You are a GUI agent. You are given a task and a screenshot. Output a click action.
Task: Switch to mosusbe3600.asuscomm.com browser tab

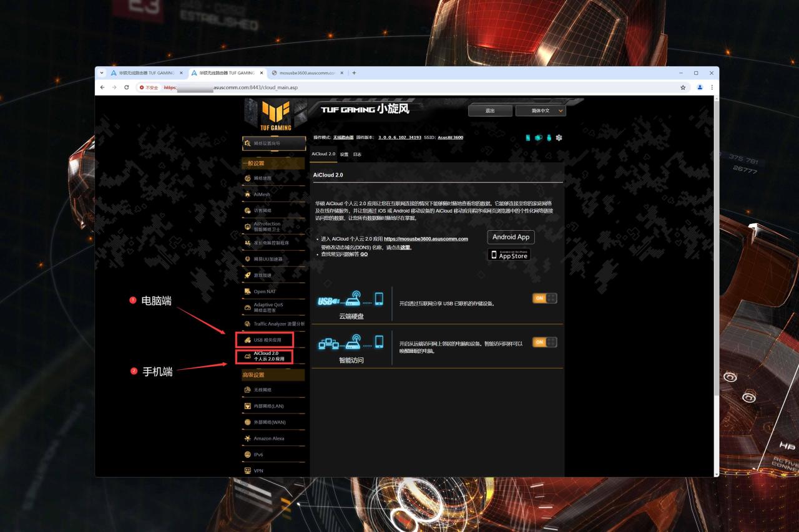(x=307, y=73)
